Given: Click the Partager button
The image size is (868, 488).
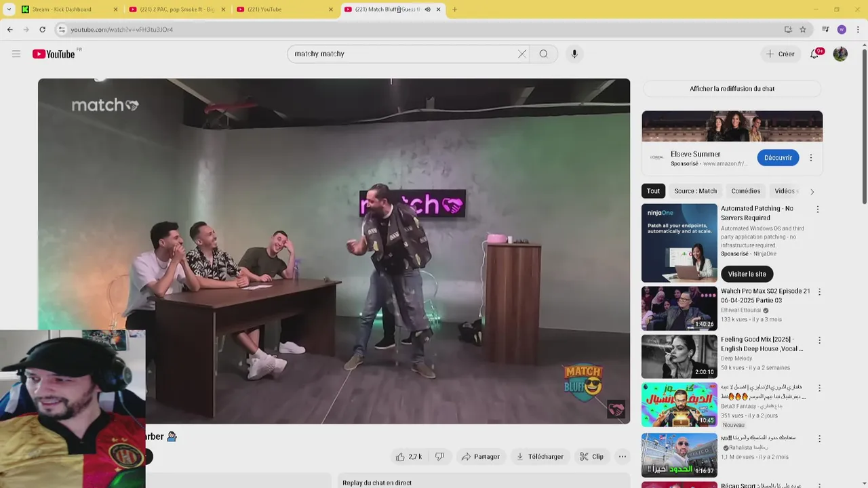Looking at the screenshot, I should [480, 457].
